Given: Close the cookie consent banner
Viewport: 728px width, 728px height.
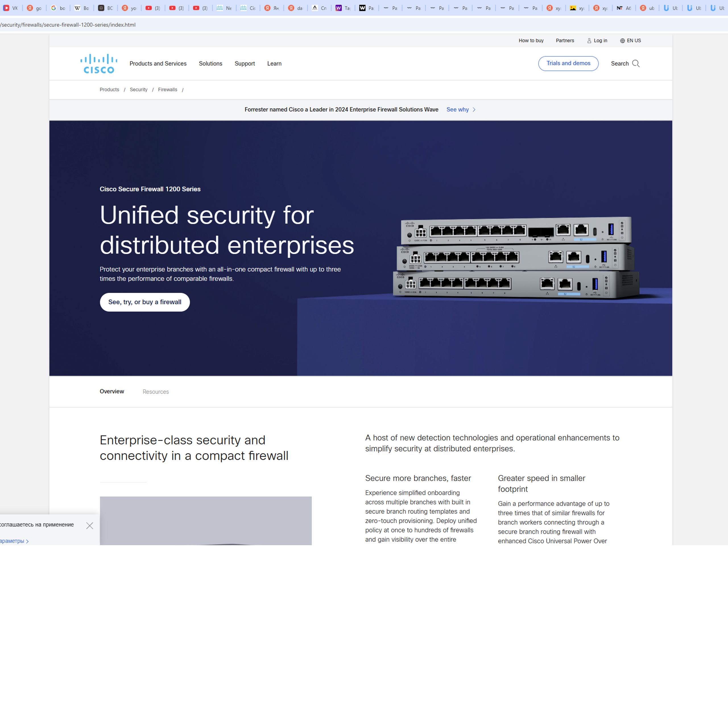Looking at the screenshot, I should [89, 526].
